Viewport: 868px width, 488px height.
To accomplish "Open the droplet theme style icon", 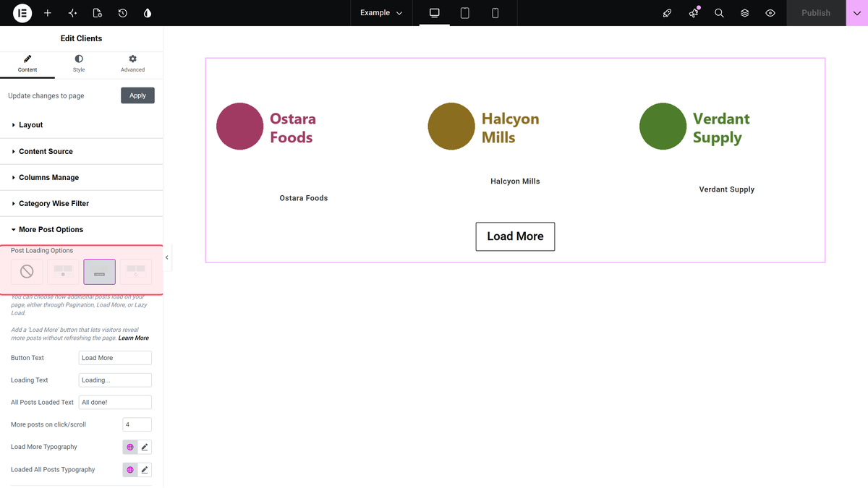I will tap(148, 13).
